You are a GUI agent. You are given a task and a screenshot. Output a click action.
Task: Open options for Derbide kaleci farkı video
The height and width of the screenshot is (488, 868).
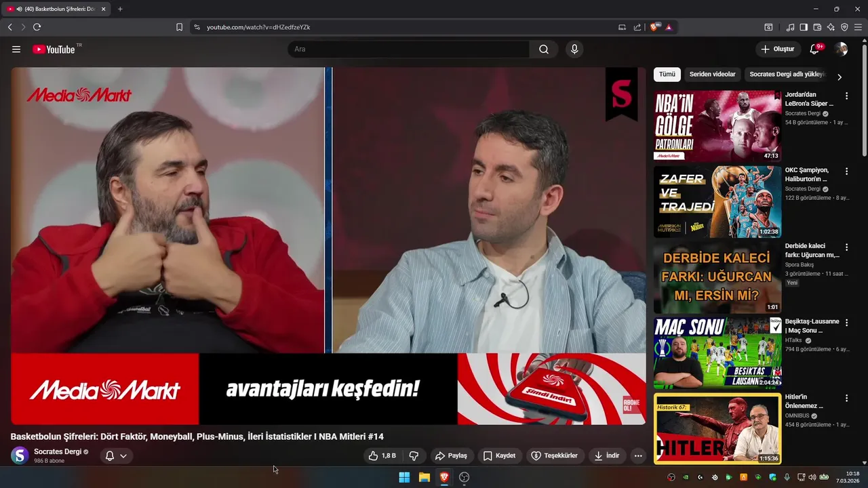pyautogui.click(x=846, y=247)
